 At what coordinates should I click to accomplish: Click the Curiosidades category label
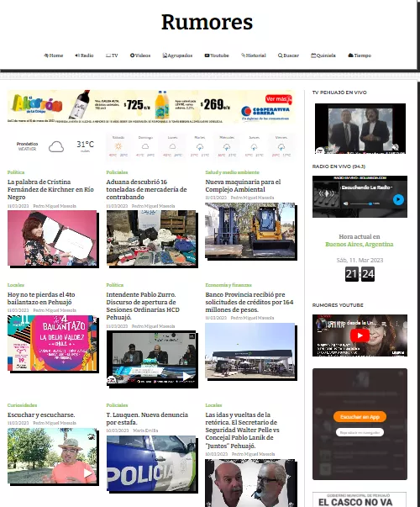(23, 405)
